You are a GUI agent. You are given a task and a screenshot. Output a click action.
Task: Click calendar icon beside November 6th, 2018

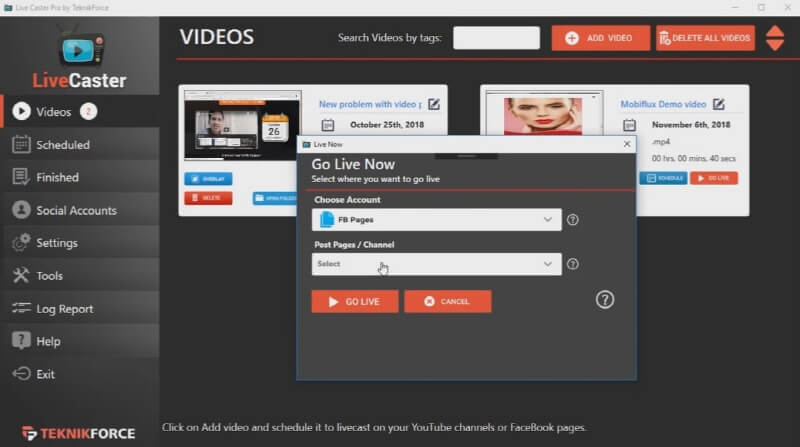[630, 125]
